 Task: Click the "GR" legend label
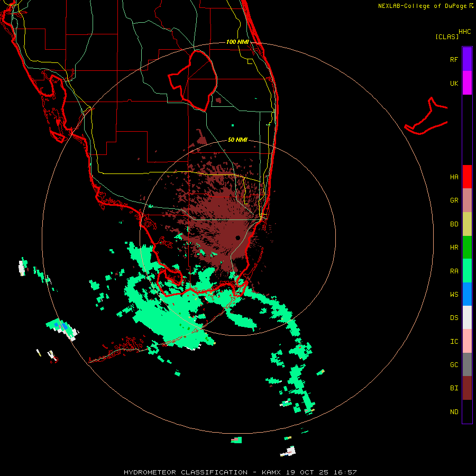point(454,200)
